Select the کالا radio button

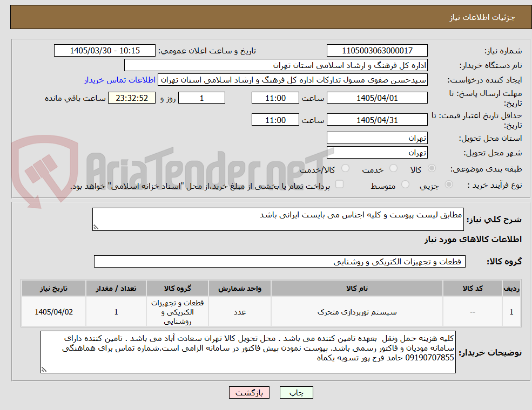(x=432, y=168)
